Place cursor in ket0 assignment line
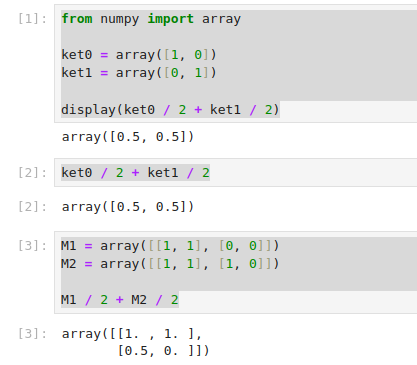Viewport: 417px width, 365px height. 139,55
